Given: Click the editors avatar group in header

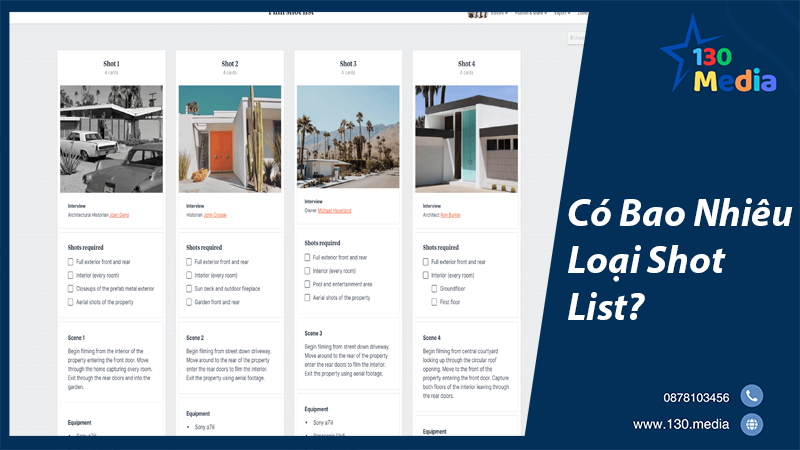Looking at the screenshot, I should click(477, 13).
